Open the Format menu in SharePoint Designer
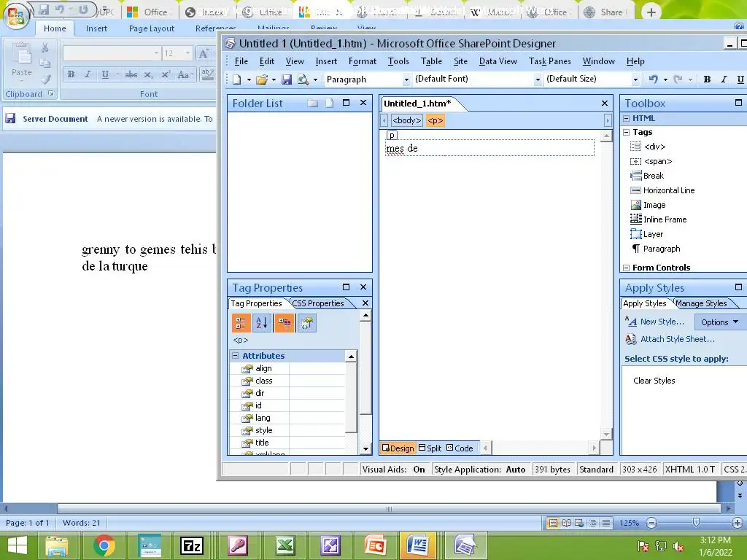The width and height of the screenshot is (747, 560). coord(362,61)
